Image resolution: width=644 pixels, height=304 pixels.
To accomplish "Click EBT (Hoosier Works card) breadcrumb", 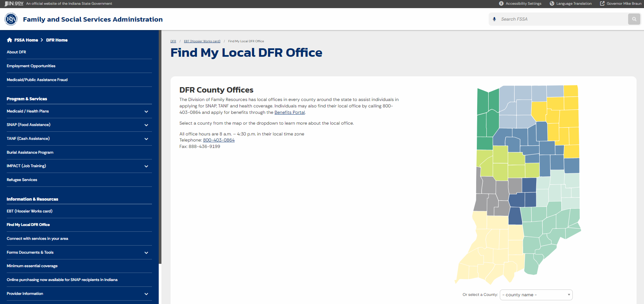I will click(202, 41).
